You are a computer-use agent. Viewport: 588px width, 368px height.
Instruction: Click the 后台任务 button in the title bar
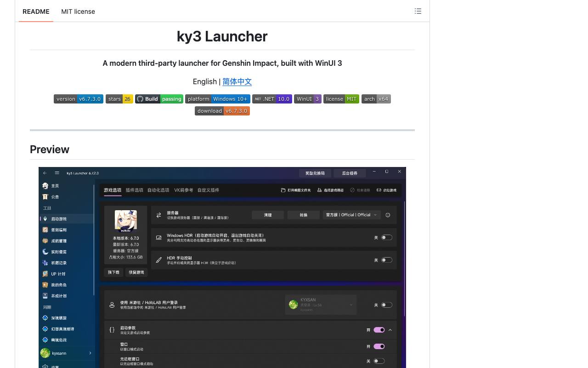[x=350, y=173]
